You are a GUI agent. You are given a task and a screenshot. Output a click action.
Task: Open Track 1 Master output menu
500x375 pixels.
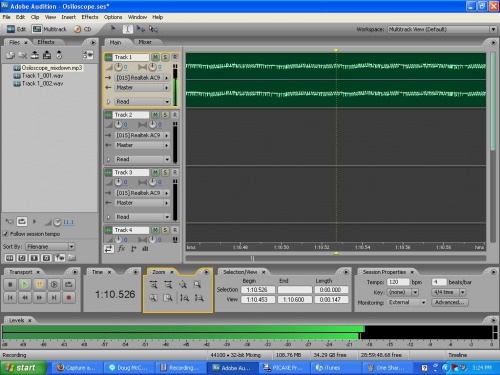143,88
